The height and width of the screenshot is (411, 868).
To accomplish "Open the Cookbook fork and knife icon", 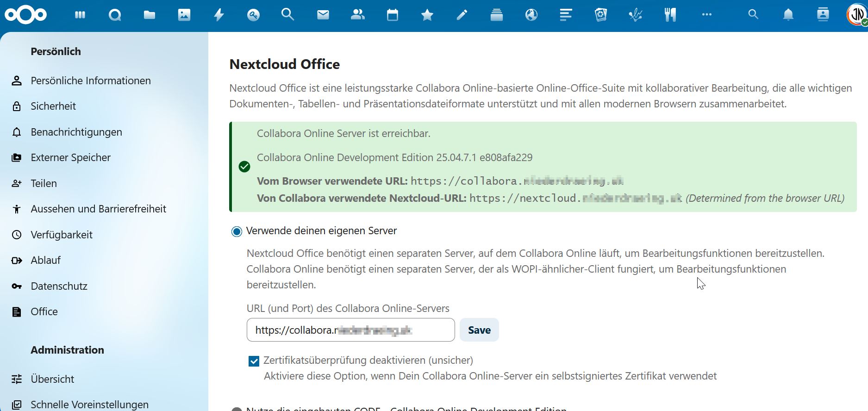I will click(x=670, y=15).
